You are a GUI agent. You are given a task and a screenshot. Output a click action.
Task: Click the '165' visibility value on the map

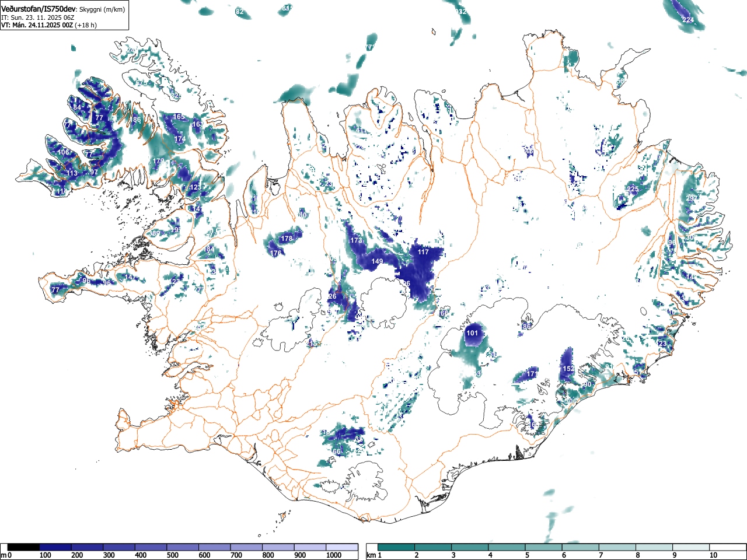[x=179, y=117]
